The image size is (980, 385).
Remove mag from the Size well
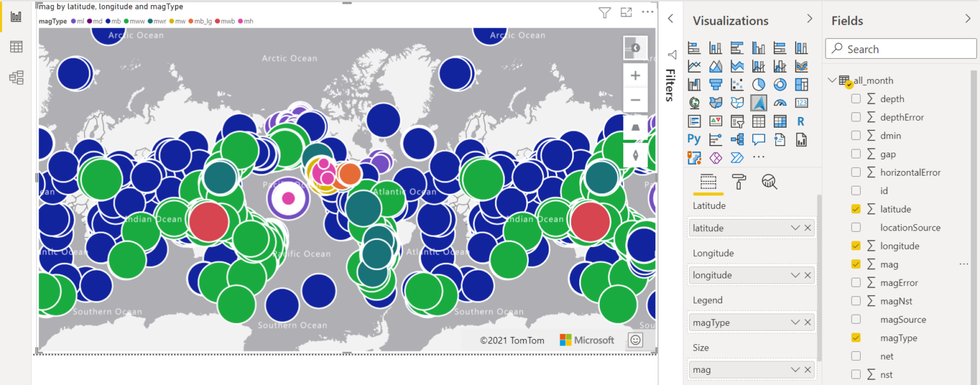click(x=808, y=370)
